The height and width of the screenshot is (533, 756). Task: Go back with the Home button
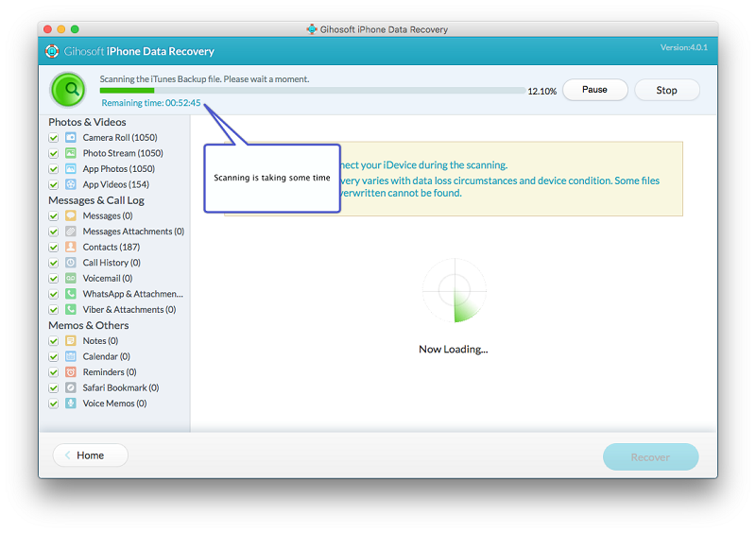pos(90,456)
